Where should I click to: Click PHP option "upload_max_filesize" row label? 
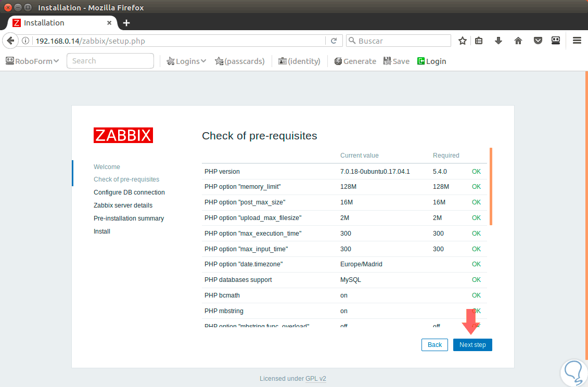coord(253,218)
